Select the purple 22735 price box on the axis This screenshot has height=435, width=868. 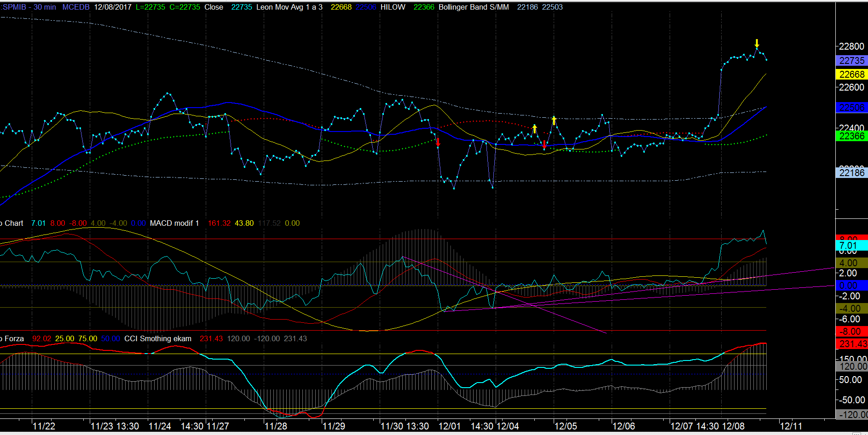[851, 61]
